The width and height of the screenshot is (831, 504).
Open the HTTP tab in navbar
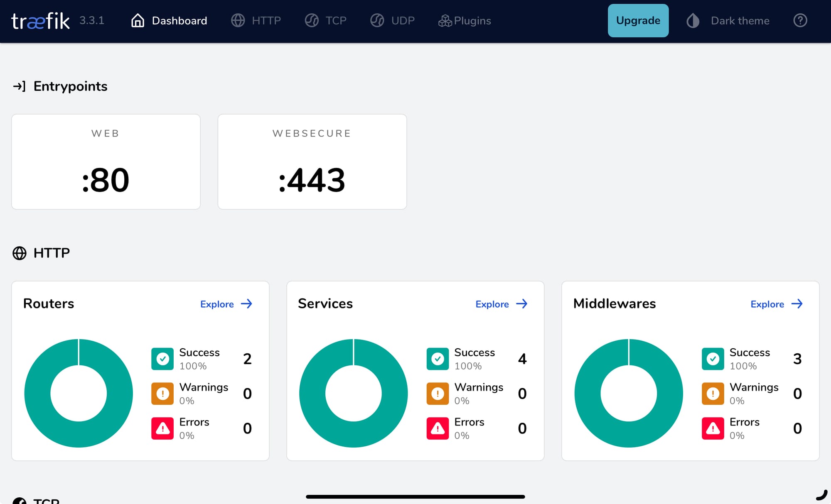[x=256, y=20]
